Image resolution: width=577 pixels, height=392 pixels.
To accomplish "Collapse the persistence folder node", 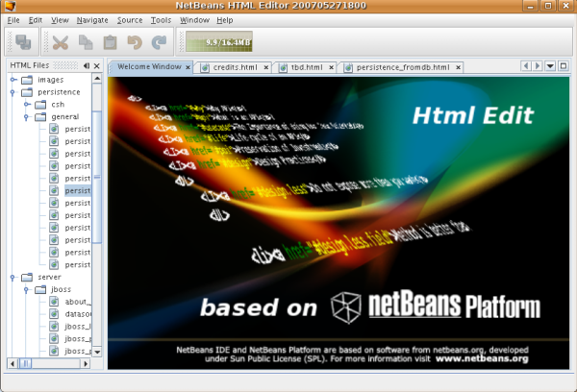I will tap(13, 92).
